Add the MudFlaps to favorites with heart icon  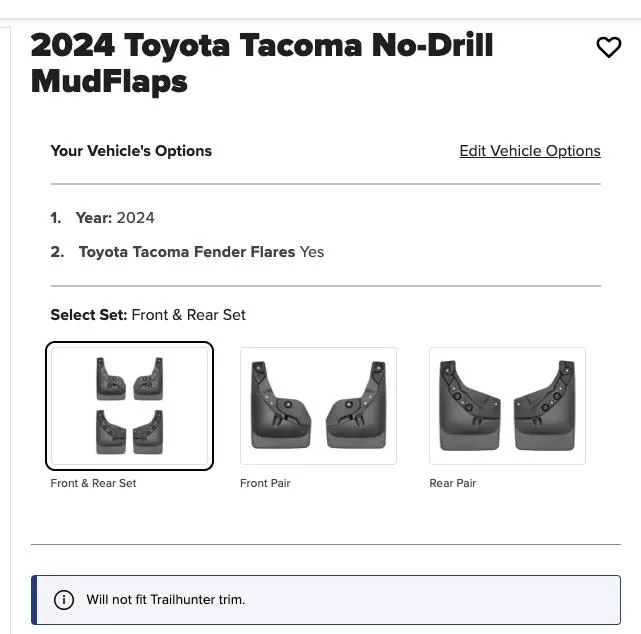click(x=608, y=47)
